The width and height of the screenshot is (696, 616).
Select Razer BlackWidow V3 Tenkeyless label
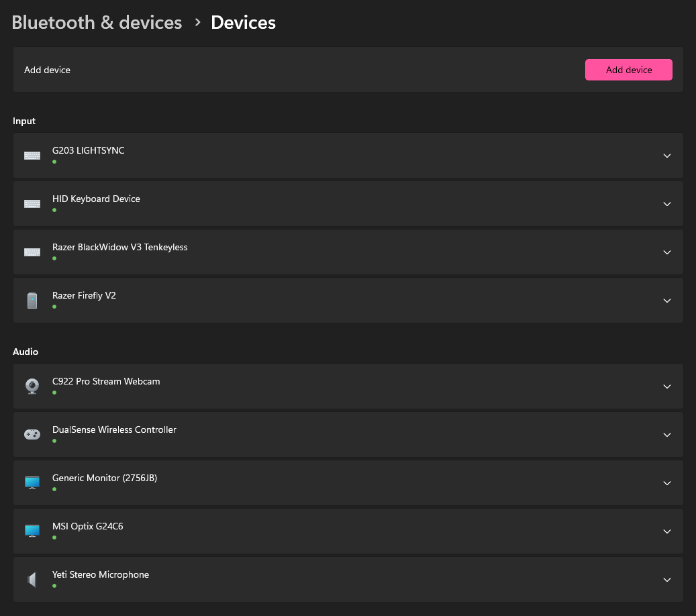(120, 247)
